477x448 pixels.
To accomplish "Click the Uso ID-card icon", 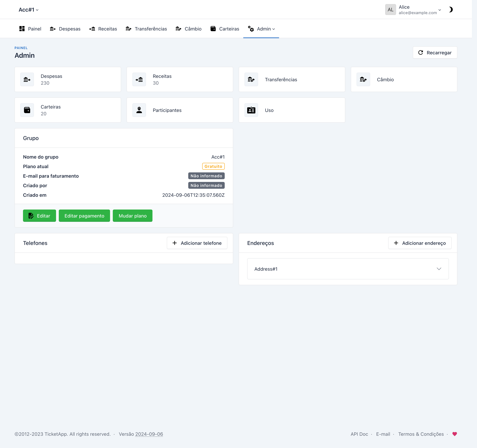I will pyautogui.click(x=251, y=110).
